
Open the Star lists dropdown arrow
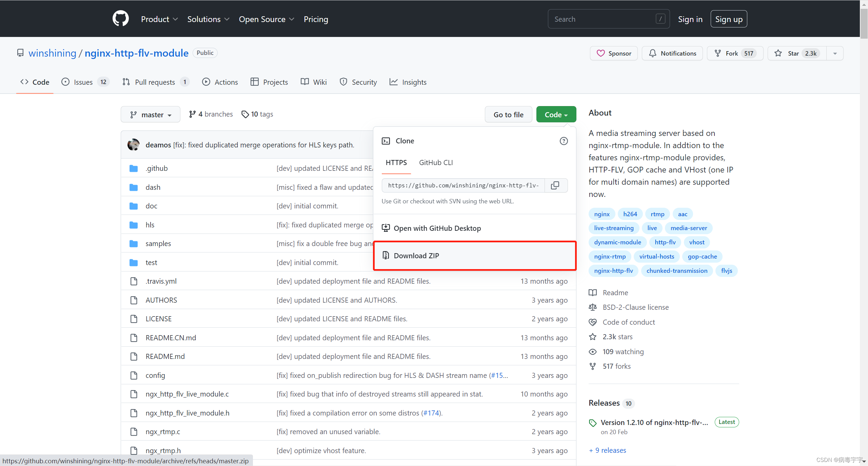click(x=835, y=53)
